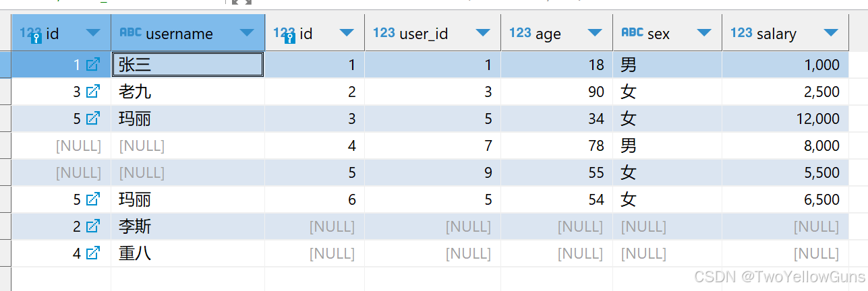Viewport: 868px width, 291px height.
Task: Select the salary cell 8,000
Action: tap(785, 145)
